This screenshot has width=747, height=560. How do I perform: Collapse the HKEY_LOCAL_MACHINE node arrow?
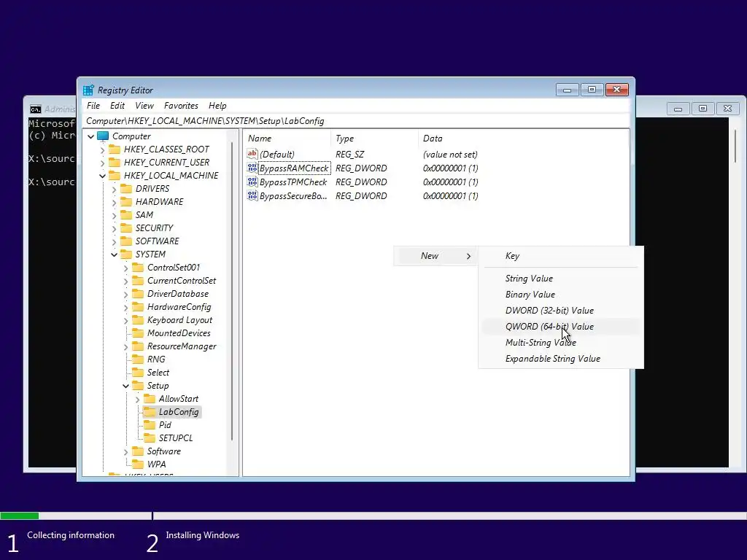coord(102,176)
